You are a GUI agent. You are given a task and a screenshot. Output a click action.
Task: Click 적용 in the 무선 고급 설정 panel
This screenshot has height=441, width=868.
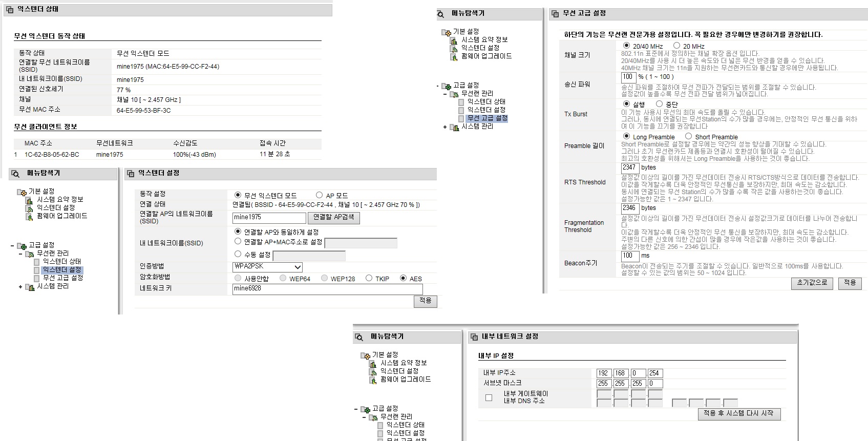850,283
